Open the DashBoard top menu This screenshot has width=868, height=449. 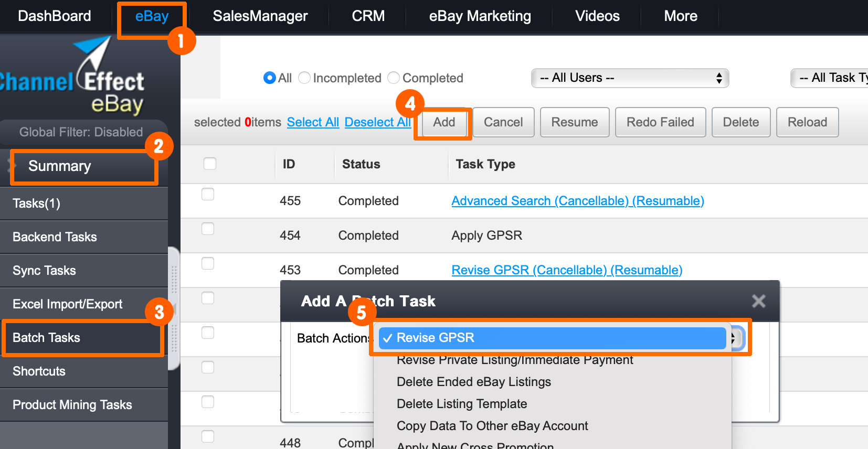pyautogui.click(x=55, y=16)
